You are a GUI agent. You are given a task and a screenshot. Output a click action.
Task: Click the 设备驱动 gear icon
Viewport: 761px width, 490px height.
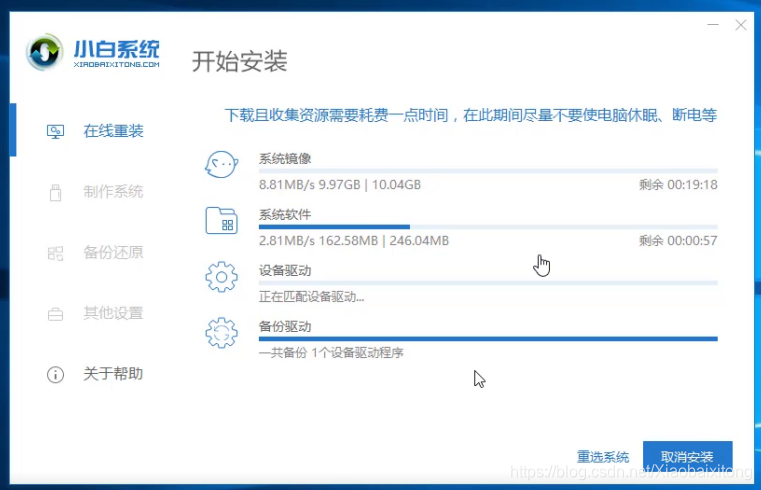tap(221, 277)
